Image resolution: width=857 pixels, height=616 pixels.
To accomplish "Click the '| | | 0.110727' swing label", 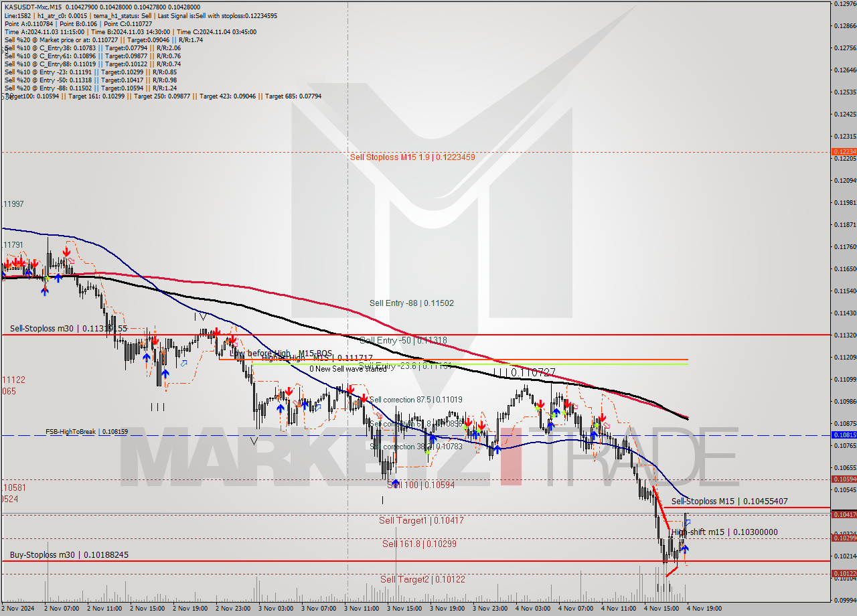I will tap(524, 371).
